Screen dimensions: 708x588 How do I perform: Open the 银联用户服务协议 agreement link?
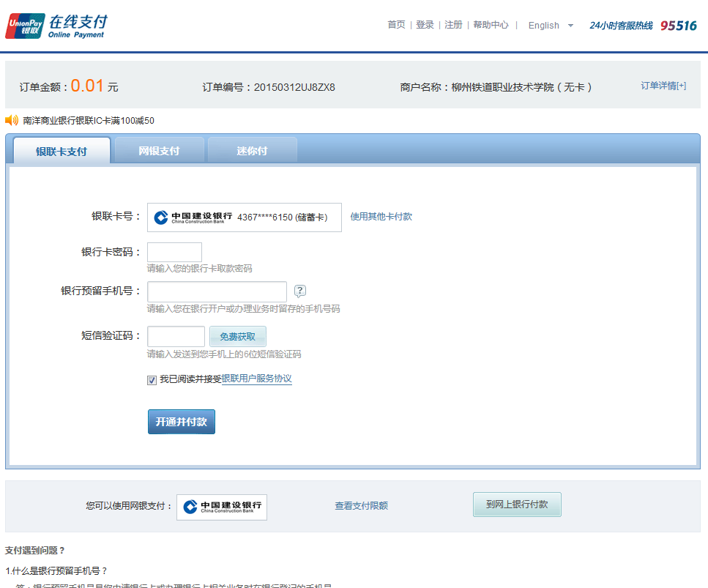(x=256, y=379)
